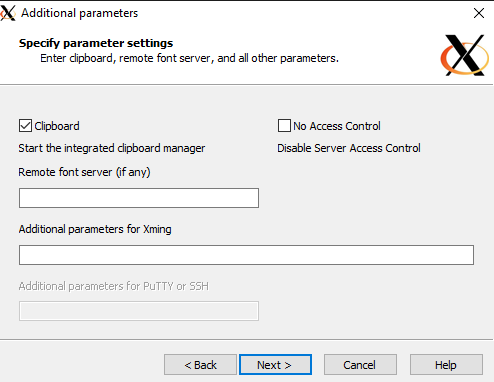Open Help for this wizard page
The width and height of the screenshot is (494, 382).
point(446,365)
